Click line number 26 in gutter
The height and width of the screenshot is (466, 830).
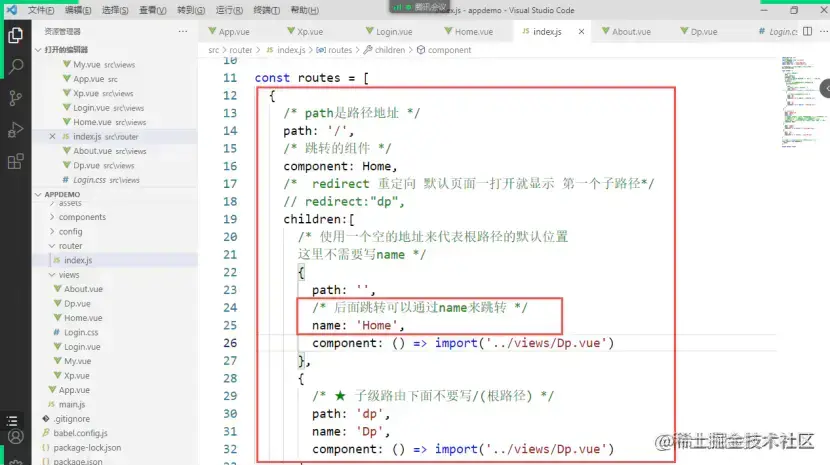pos(230,343)
